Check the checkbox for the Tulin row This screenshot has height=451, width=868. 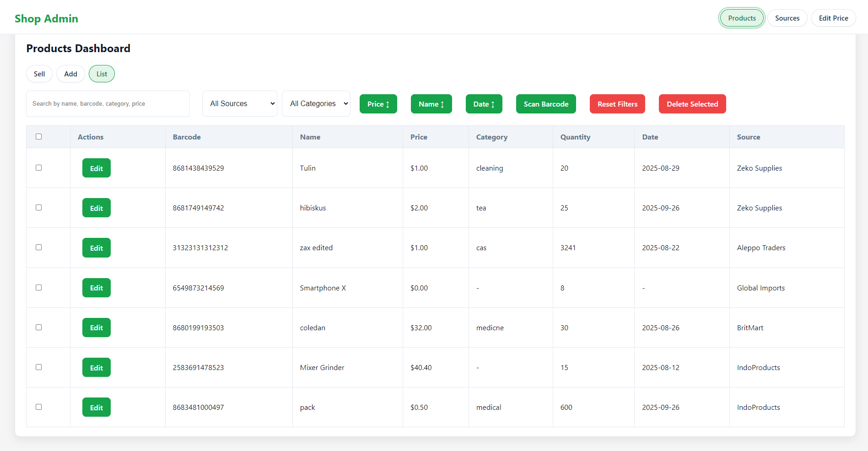pyautogui.click(x=38, y=168)
